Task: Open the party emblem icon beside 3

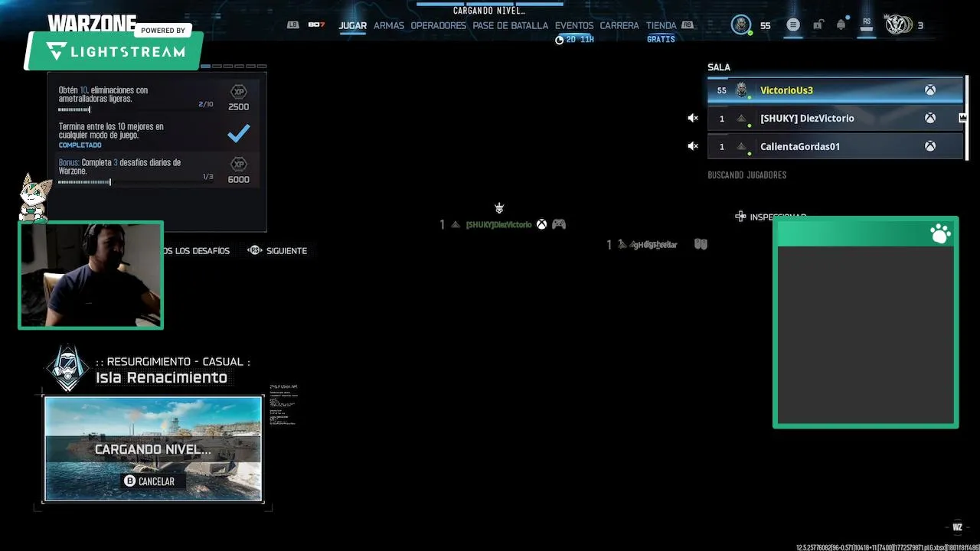Action: pos(897,25)
